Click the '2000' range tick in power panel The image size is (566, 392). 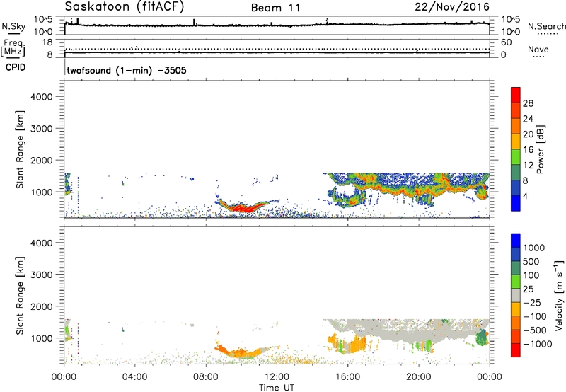42,160
